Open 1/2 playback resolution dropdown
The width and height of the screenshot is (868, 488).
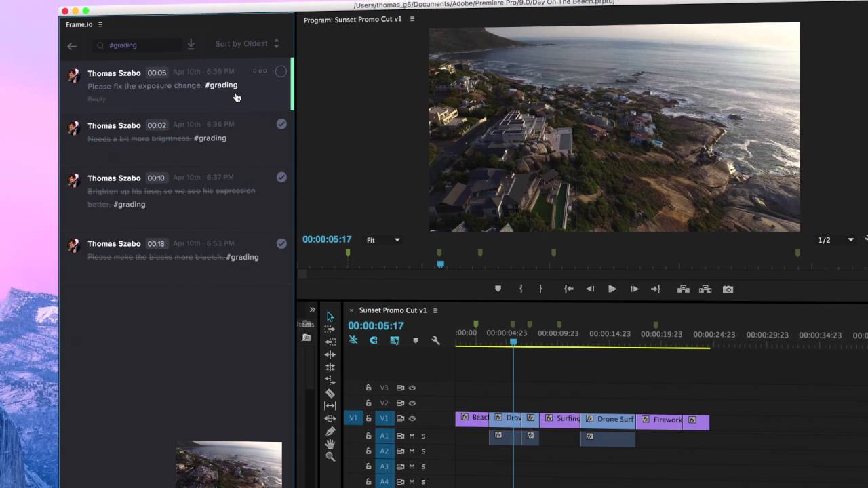(835, 240)
